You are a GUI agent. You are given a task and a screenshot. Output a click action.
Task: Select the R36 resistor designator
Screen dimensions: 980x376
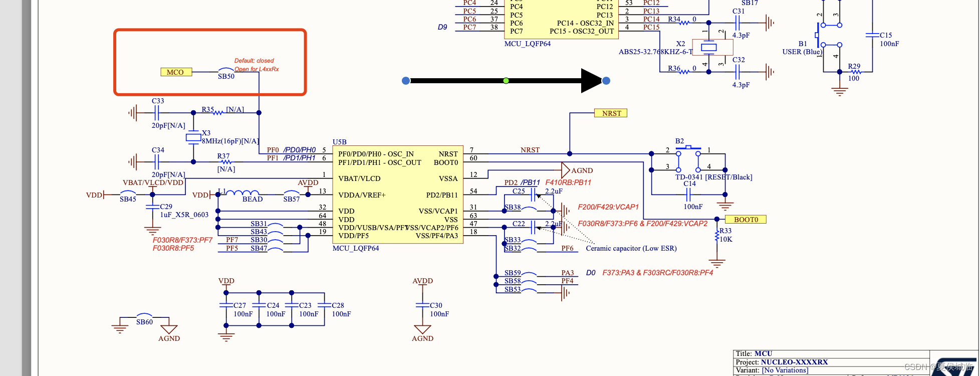(x=674, y=68)
